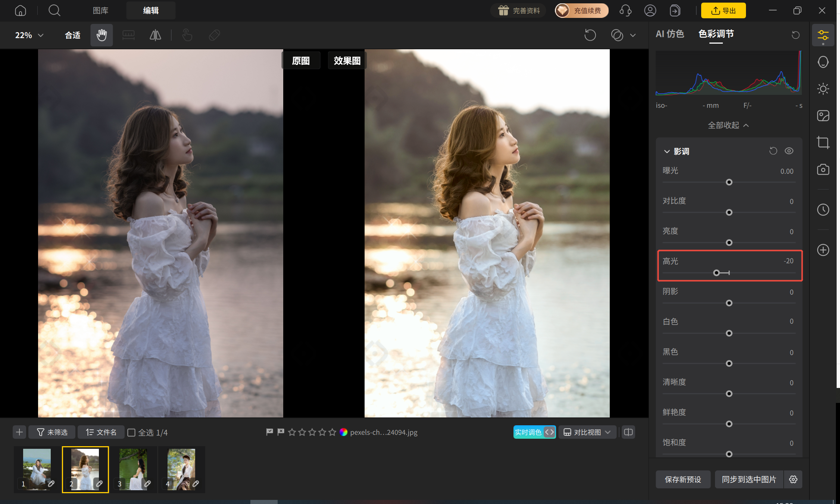Click the flip mirror tool icon
Viewport: 840px width, 504px height.
(155, 35)
